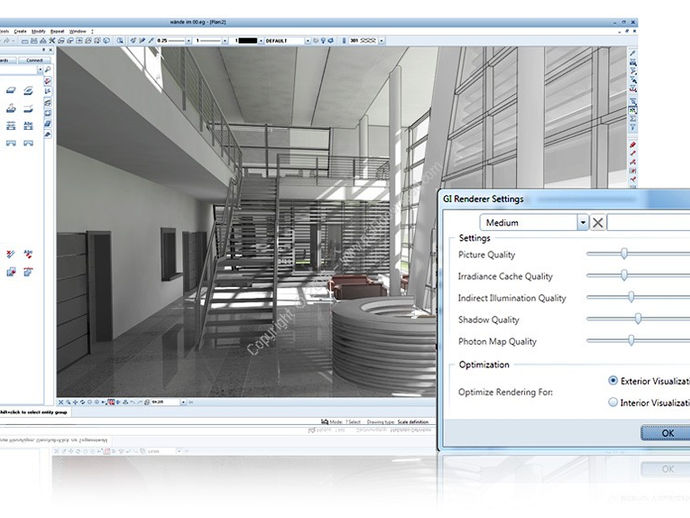Screen dimensions: 690x518
Task: Click the rendered interior viewport
Action: [x=246, y=222]
